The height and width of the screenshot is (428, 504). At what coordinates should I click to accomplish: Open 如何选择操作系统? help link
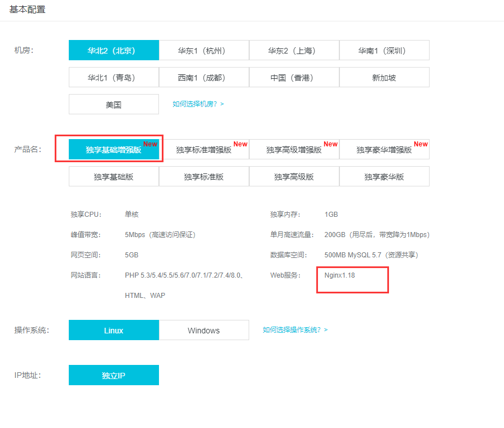pos(295,330)
